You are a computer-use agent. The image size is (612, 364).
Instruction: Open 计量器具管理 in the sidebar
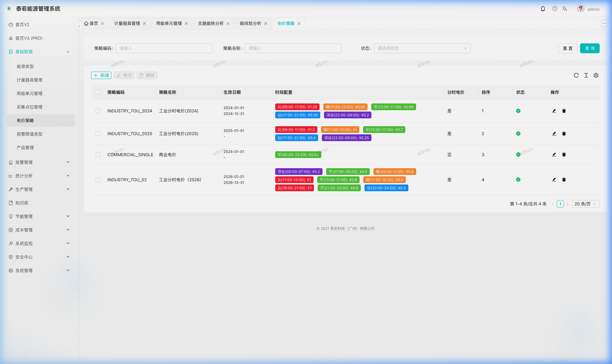point(29,80)
